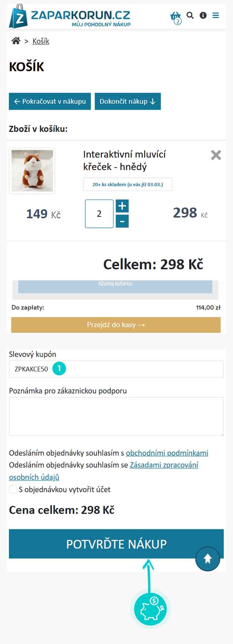Image resolution: width=233 pixels, height=644 pixels.
Task: Enable 'S objednávkou vytvořit účet' checkbox
Action: 13,489
